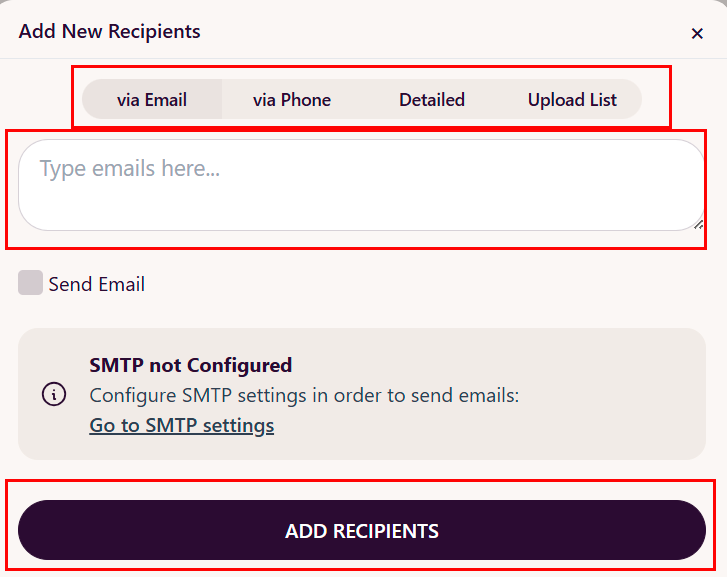Click the Send Email label text
Viewport: 727px width, 577px height.
pyautogui.click(x=96, y=284)
